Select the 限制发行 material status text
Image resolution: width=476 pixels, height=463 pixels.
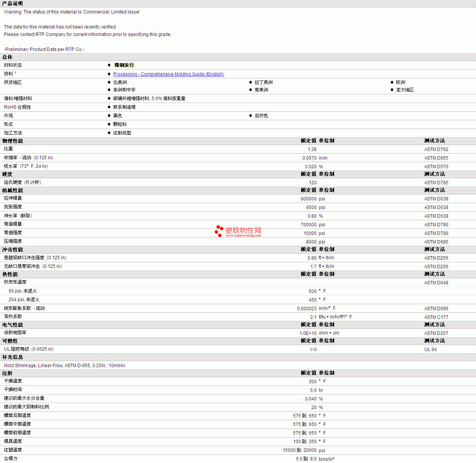[x=124, y=65]
